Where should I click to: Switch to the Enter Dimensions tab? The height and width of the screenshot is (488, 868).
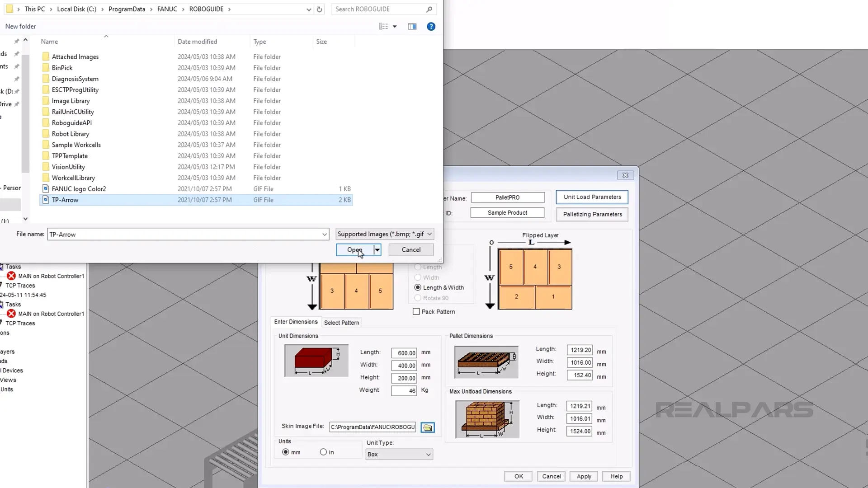coord(296,322)
